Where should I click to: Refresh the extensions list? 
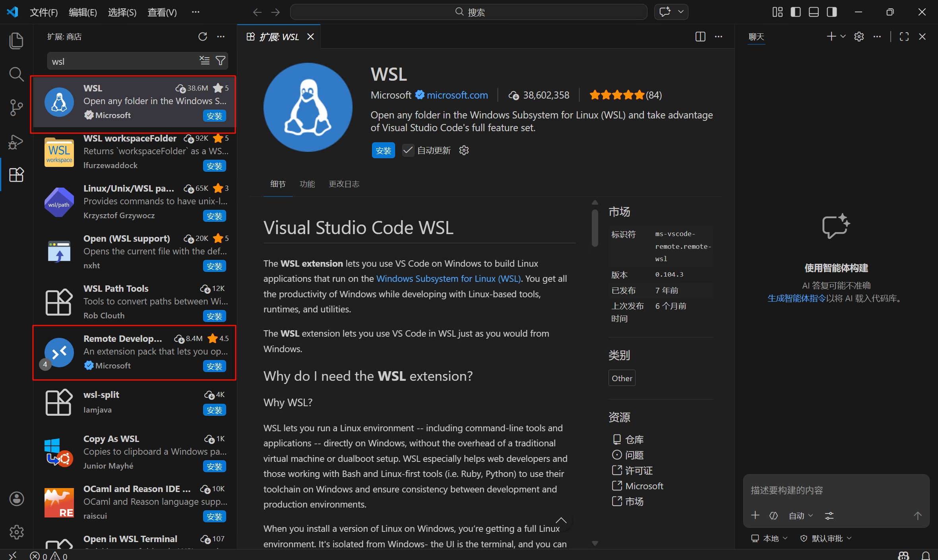coord(203,37)
